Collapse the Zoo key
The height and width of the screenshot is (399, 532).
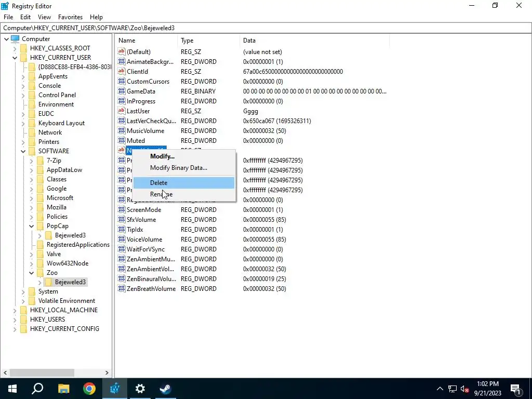click(x=32, y=273)
